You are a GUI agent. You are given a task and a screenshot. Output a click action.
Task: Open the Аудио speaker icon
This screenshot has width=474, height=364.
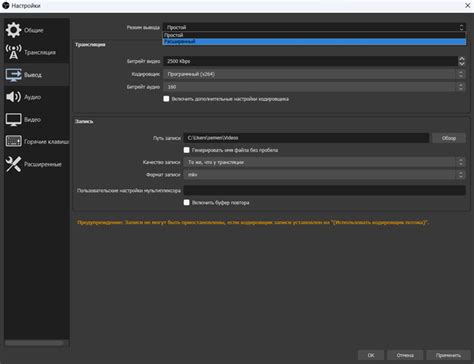[x=13, y=97]
